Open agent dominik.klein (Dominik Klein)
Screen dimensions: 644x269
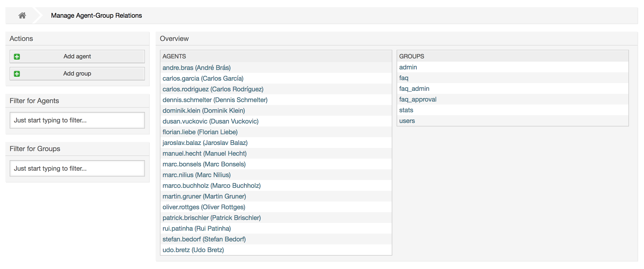click(x=204, y=110)
